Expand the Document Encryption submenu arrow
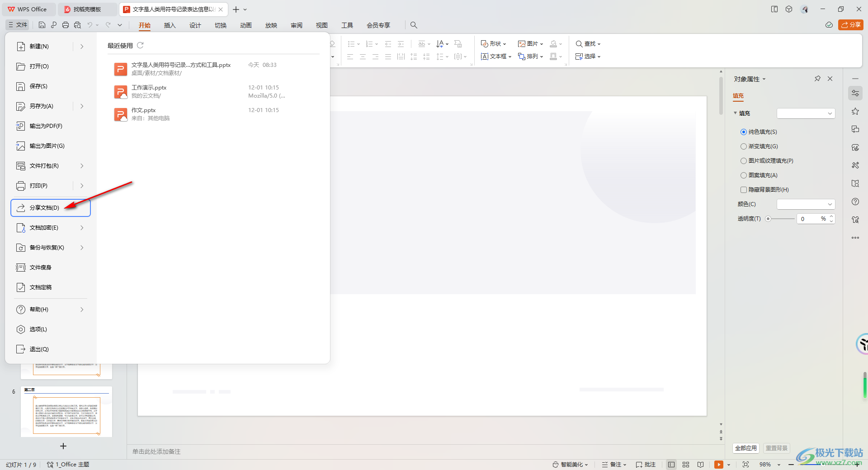 pyautogui.click(x=82, y=228)
